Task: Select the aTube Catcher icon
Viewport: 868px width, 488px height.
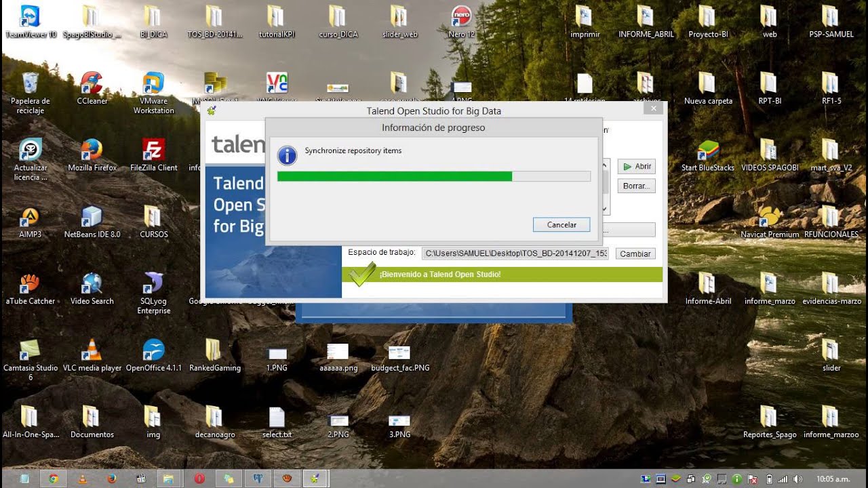Action: tap(31, 289)
